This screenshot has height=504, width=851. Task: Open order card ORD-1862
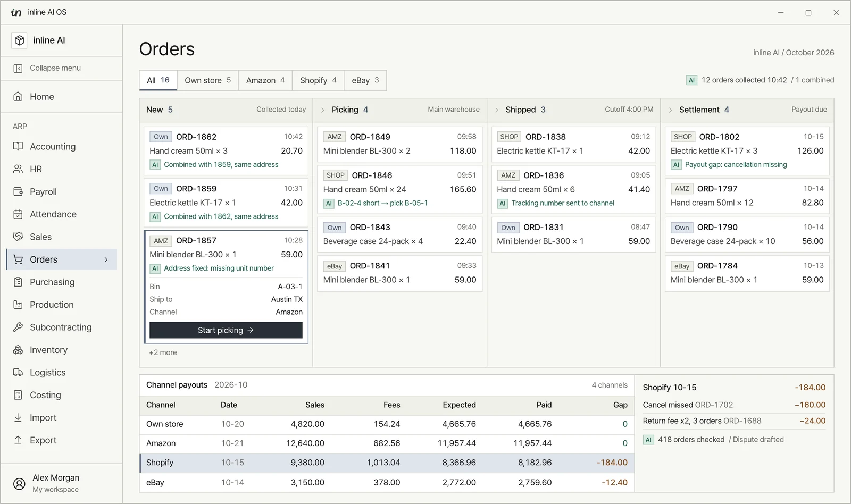click(x=226, y=151)
